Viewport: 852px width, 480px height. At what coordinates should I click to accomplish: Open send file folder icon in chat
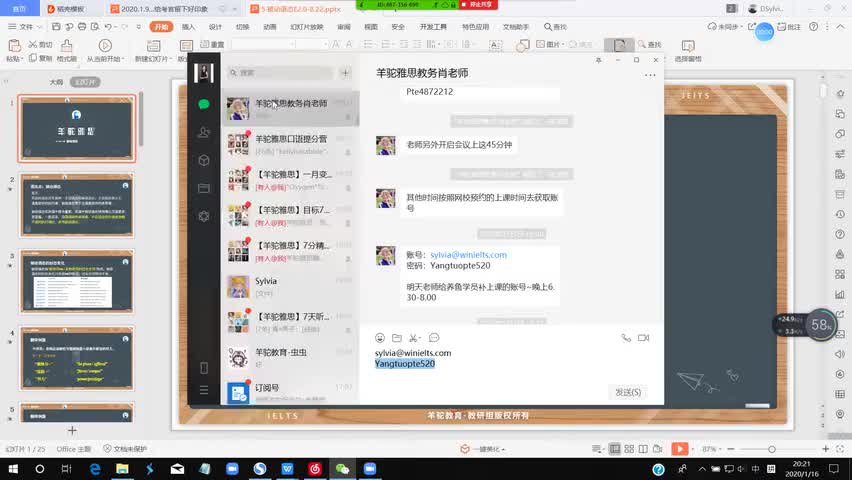coord(397,338)
